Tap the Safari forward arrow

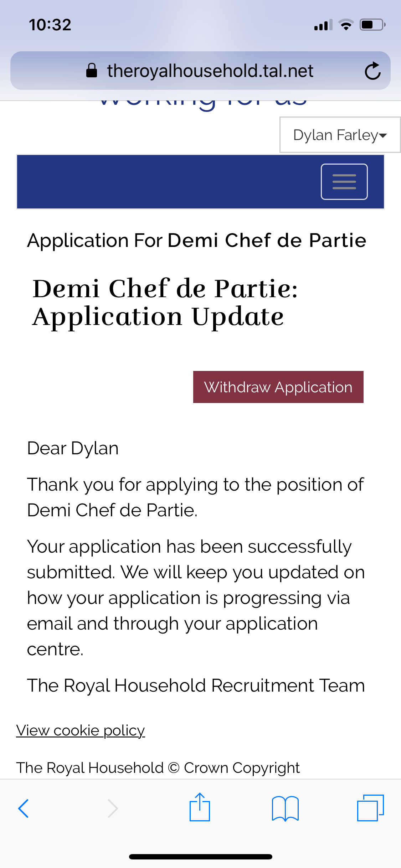tap(113, 808)
